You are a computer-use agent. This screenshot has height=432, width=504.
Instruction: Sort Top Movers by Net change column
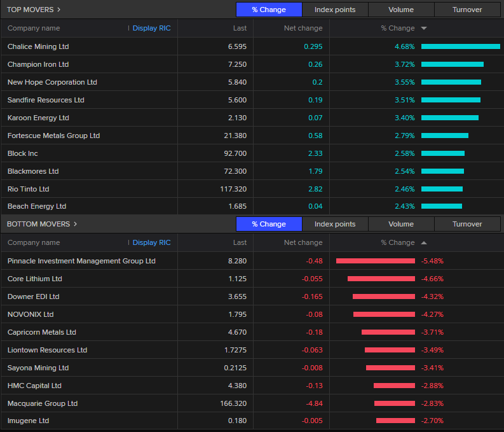303,28
